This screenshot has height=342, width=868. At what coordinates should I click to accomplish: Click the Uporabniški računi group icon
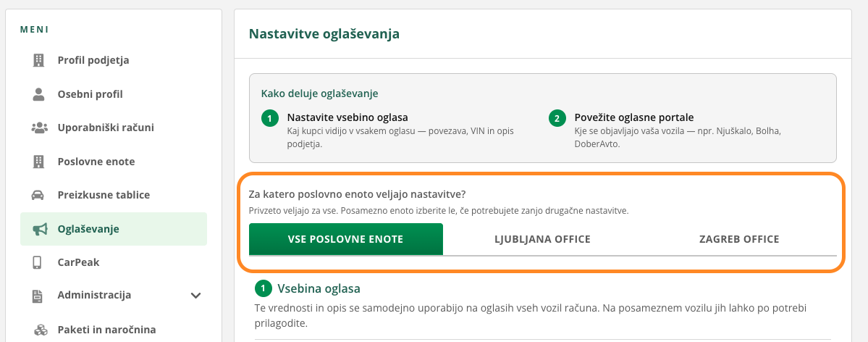[x=39, y=128]
